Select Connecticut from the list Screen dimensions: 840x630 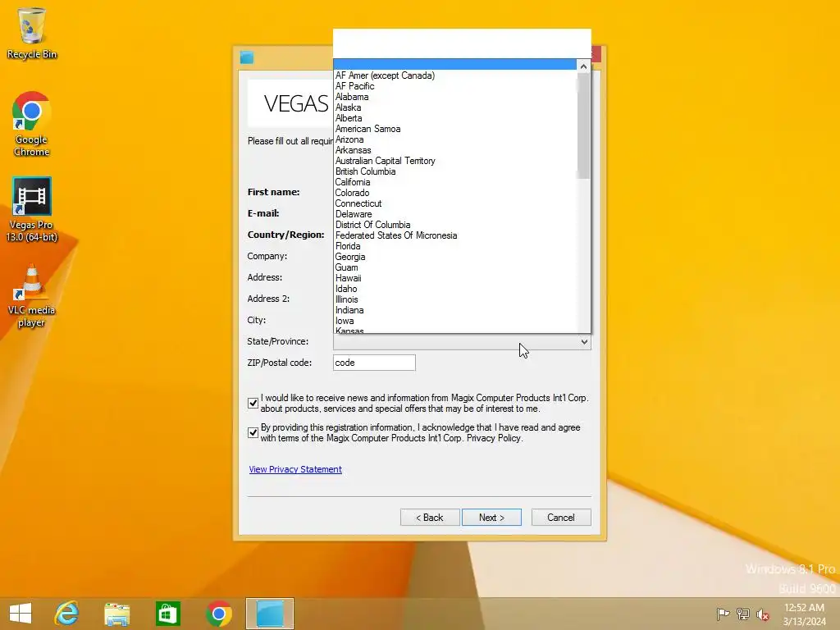pos(454,203)
